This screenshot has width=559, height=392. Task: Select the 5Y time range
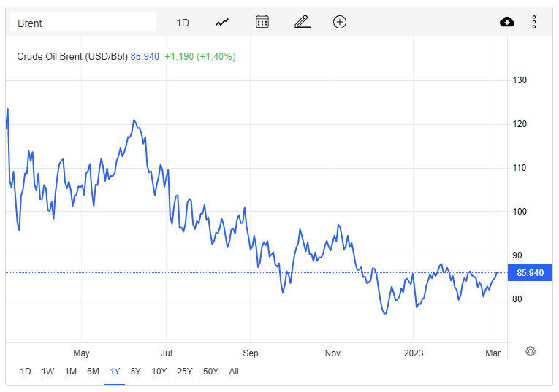tap(135, 372)
